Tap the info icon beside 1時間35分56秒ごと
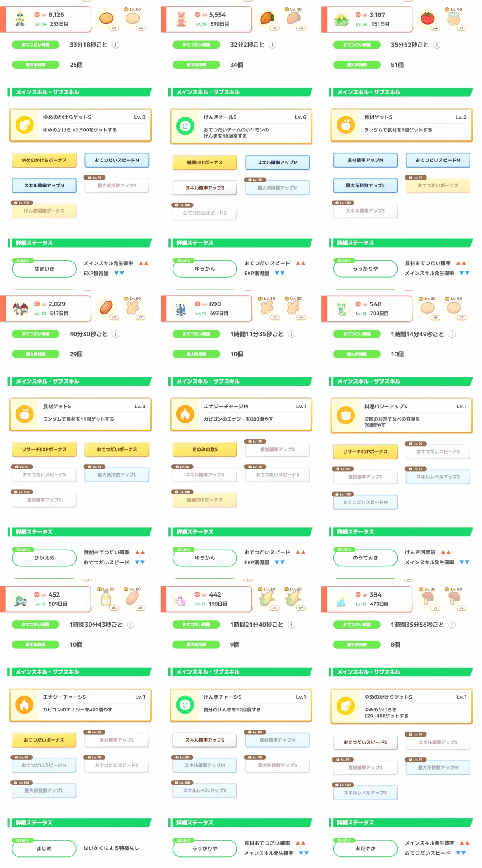This screenshot has height=868, width=482. [x=452, y=625]
